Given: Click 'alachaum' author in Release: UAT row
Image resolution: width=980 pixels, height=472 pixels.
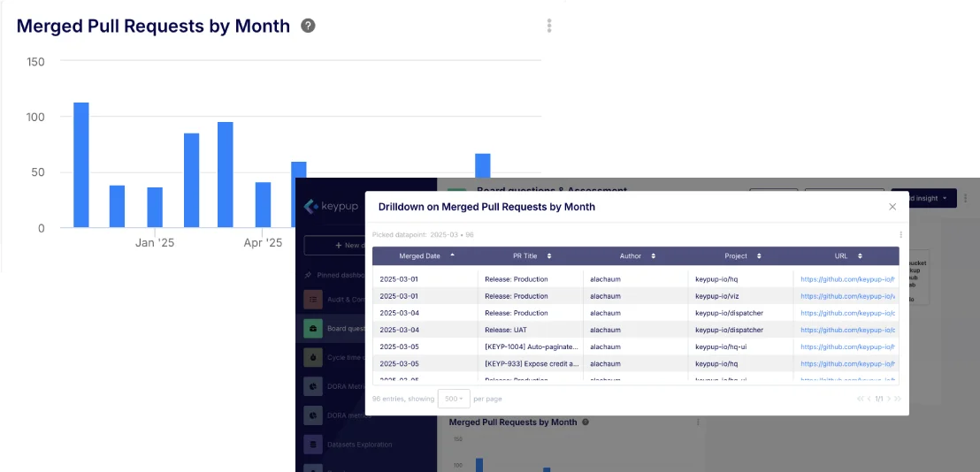Looking at the screenshot, I should coord(605,330).
